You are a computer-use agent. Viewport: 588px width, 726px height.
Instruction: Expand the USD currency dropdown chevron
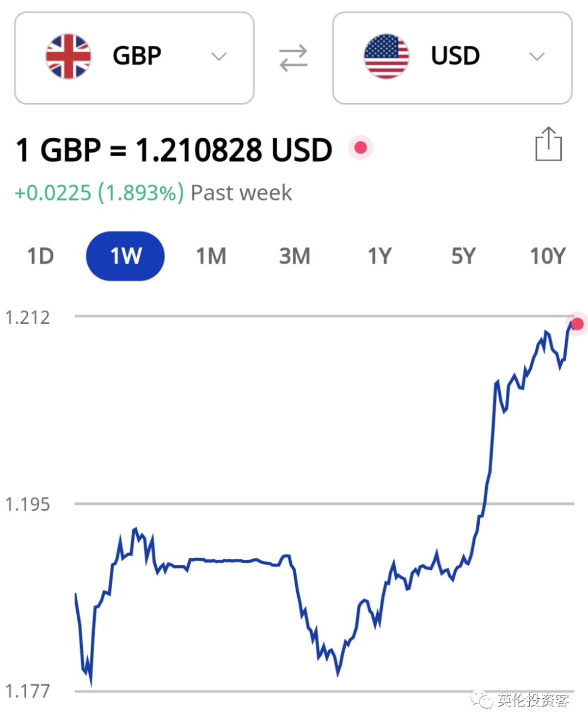tap(537, 57)
